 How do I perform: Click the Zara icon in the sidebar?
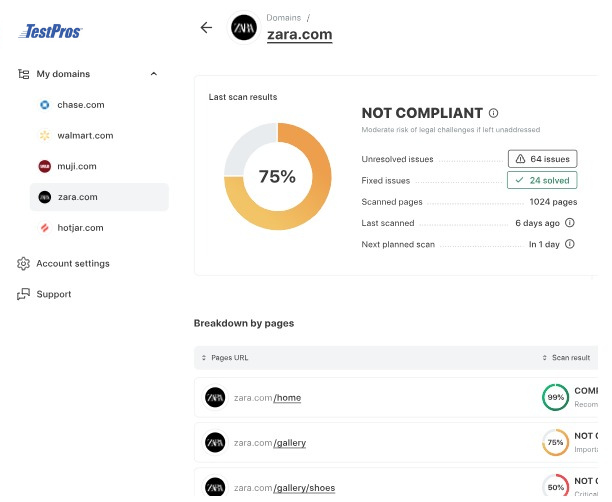[45, 197]
